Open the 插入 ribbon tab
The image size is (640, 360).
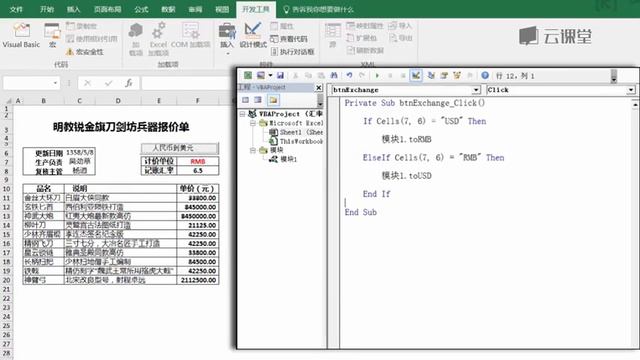click(x=73, y=9)
